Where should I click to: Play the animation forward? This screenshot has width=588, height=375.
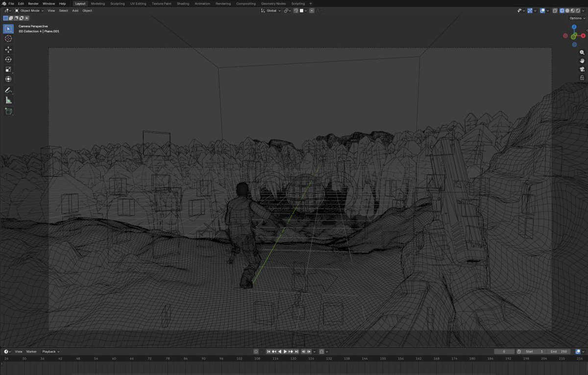(x=285, y=351)
